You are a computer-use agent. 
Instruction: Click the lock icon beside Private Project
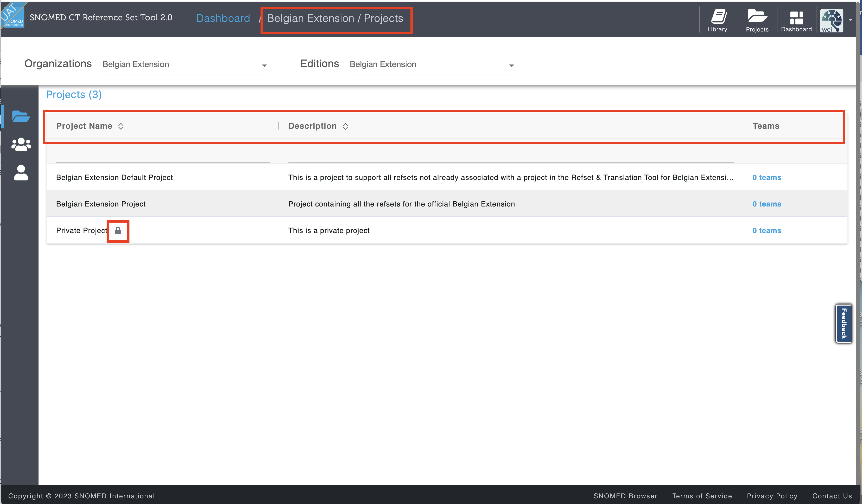click(x=118, y=230)
